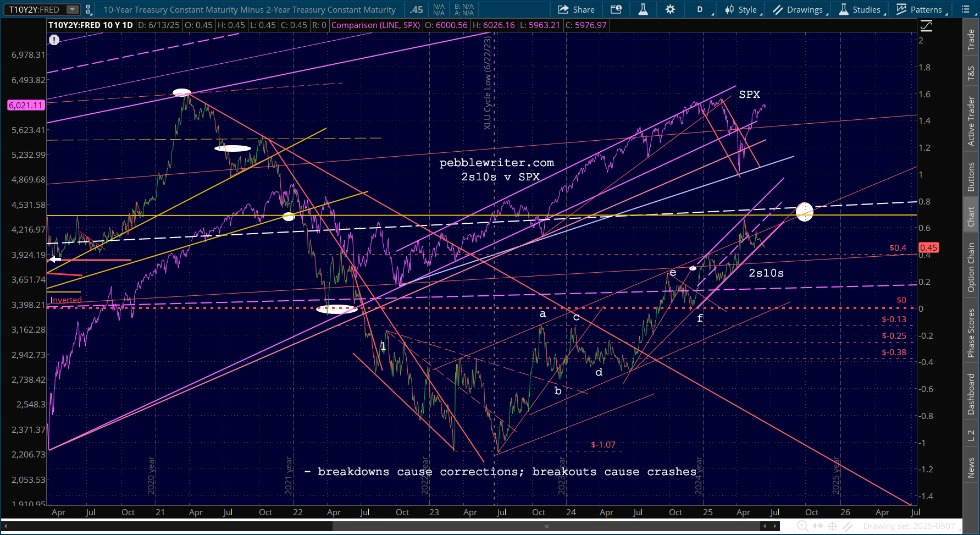Click the 0.45 current value price bubble
This screenshot has width=980, height=535.
pyautogui.click(x=928, y=248)
